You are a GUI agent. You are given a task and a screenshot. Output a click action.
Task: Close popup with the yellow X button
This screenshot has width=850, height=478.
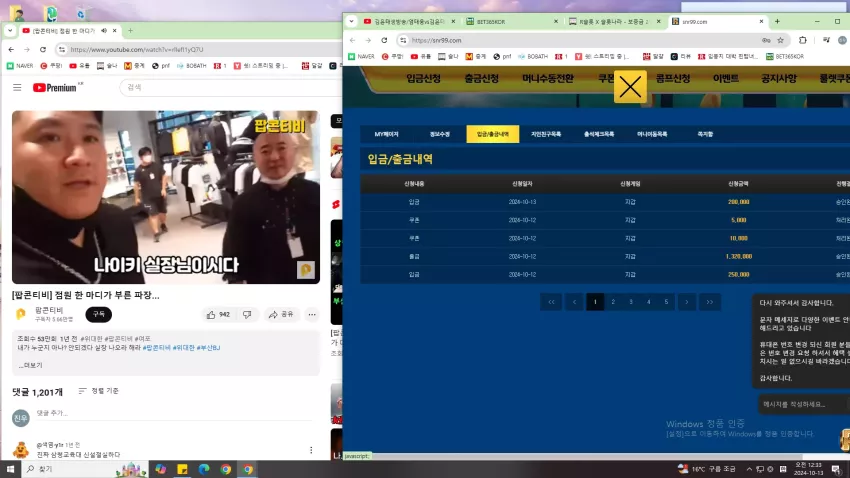coord(630,87)
